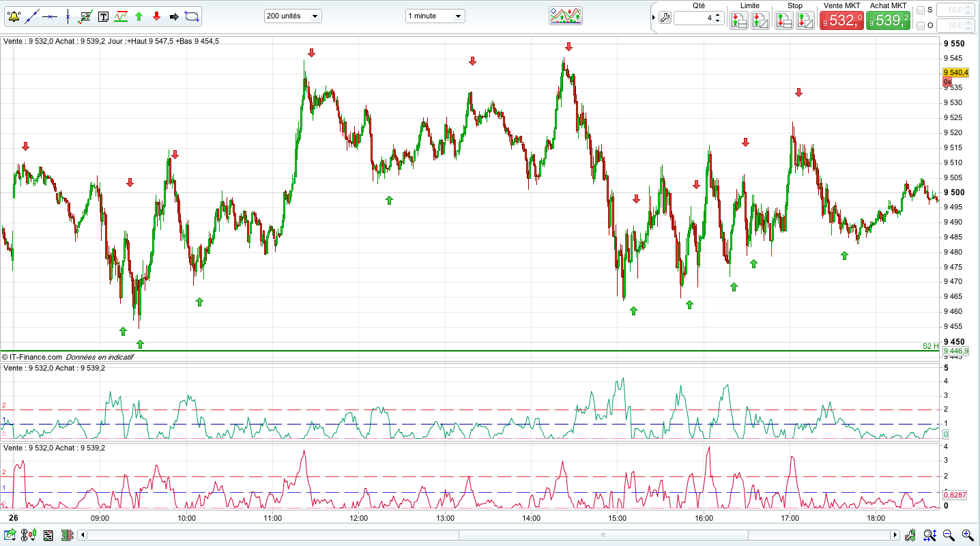This screenshot has height=546, width=980.
Task: Click the red Vente MKT sell button
Action: click(x=842, y=20)
